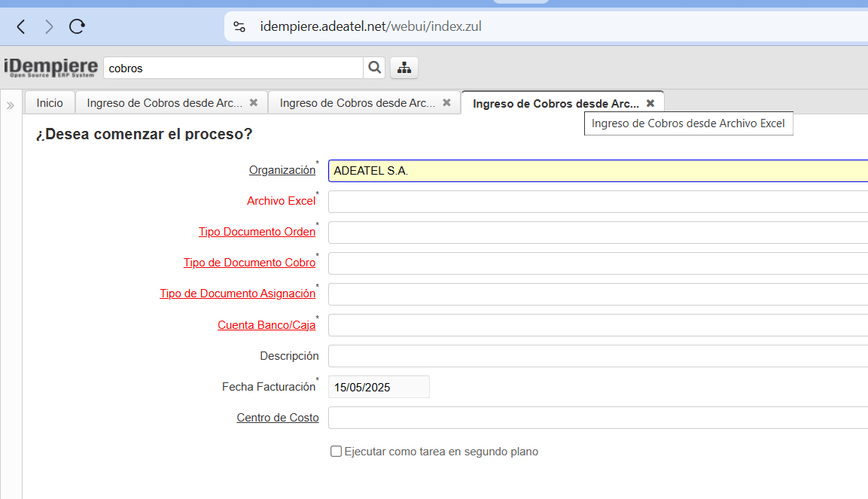Switch to the second Ingreso de Cobros tab
This screenshot has width=868, height=499.
(357, 103)
